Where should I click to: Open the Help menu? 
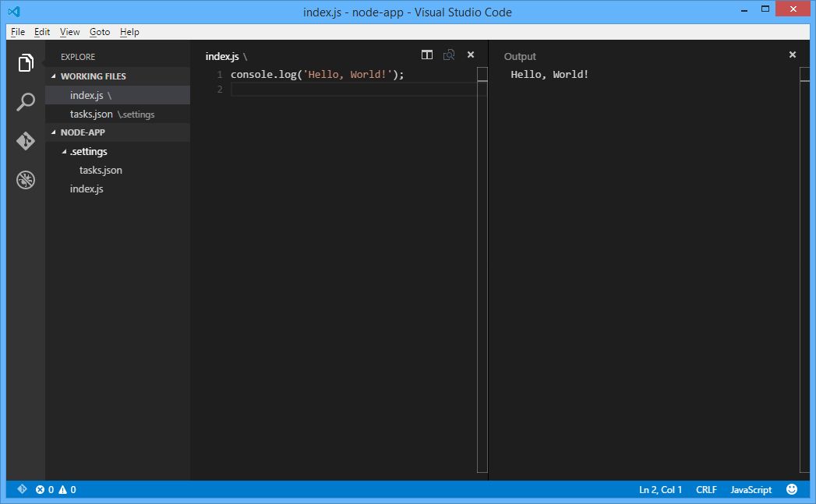coord(129,32)
